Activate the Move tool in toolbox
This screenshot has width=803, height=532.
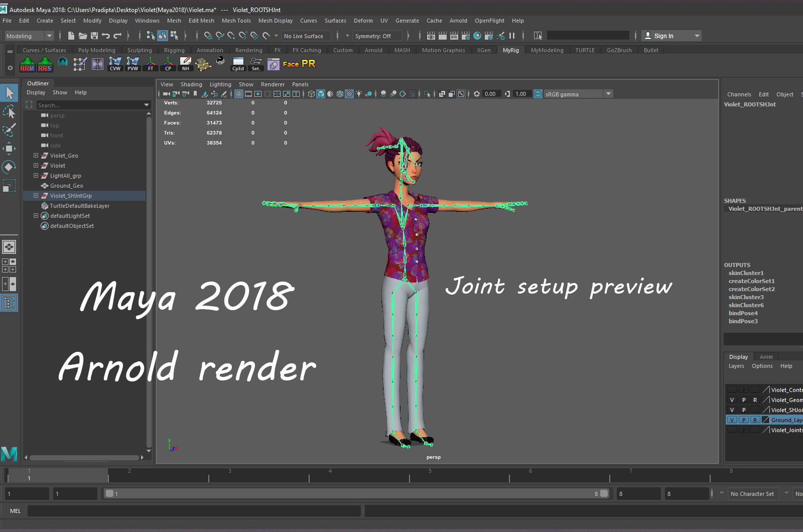click(9, 149)
